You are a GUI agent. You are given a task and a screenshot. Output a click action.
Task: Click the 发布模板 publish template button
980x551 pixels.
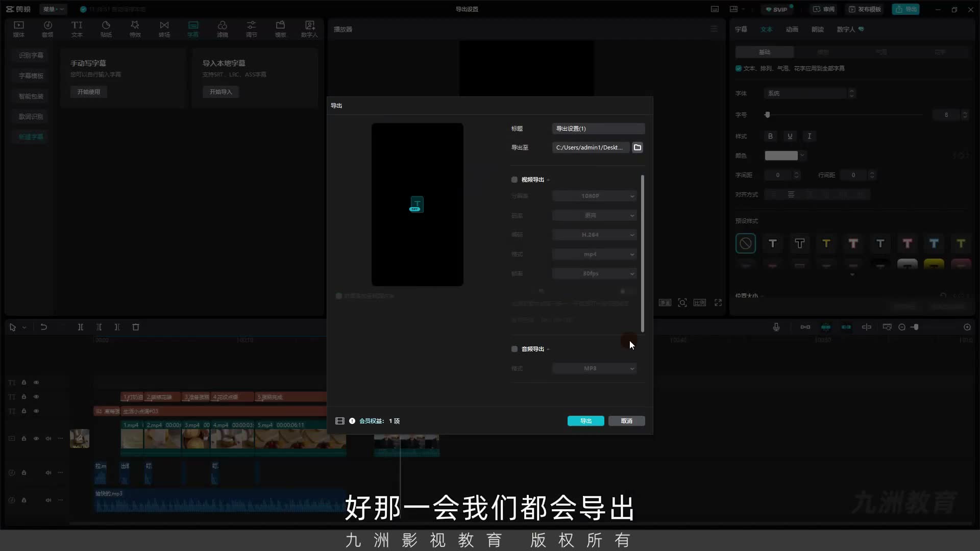[x=865, y=9]
